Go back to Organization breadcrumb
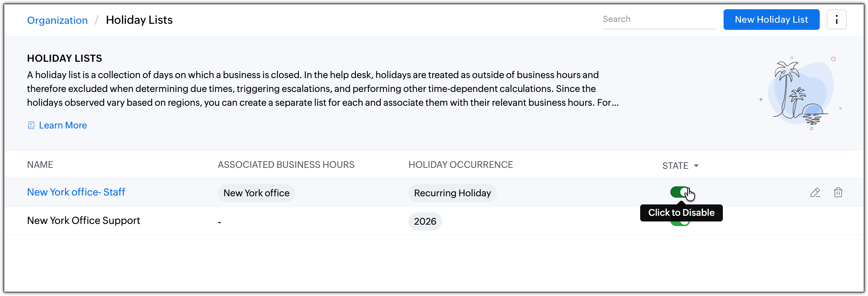This screenshot has height=296, width=868. point(57,20)
